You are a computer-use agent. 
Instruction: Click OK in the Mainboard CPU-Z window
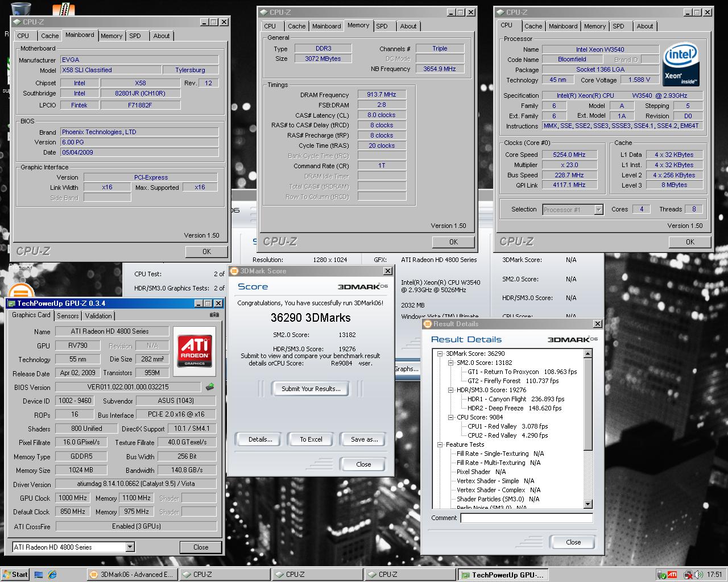click(206, 251)
